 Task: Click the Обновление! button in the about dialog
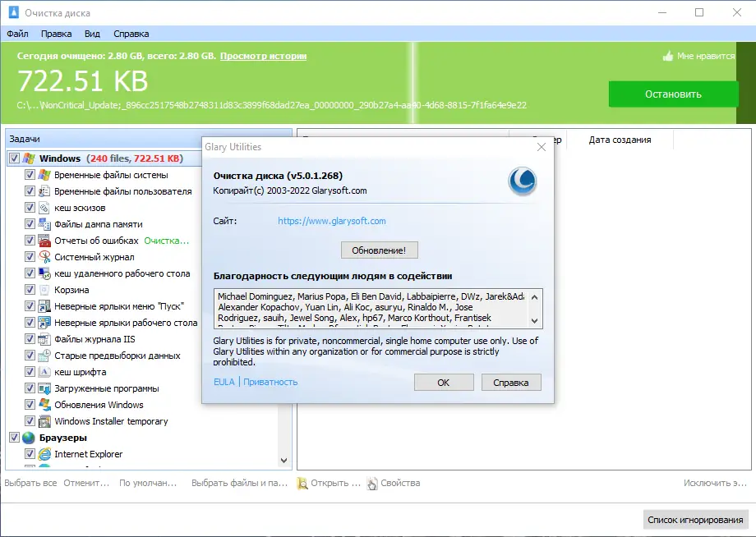click(379, 250)
